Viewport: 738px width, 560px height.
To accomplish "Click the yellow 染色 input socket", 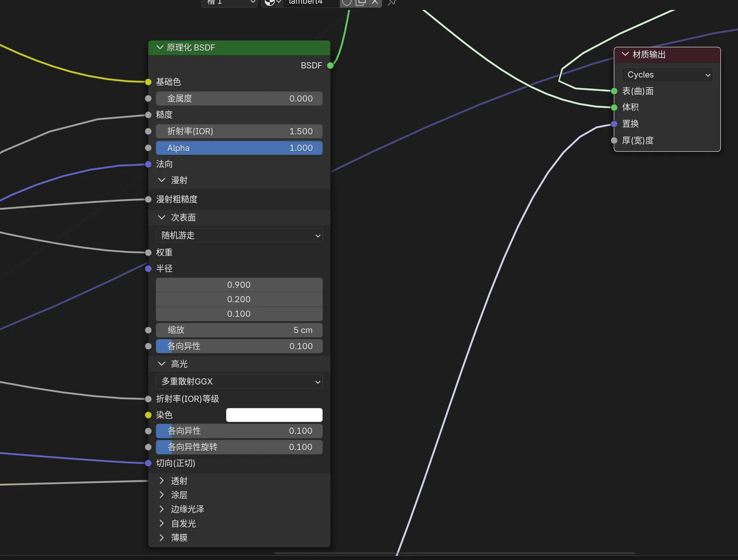I will coord(148,415).
